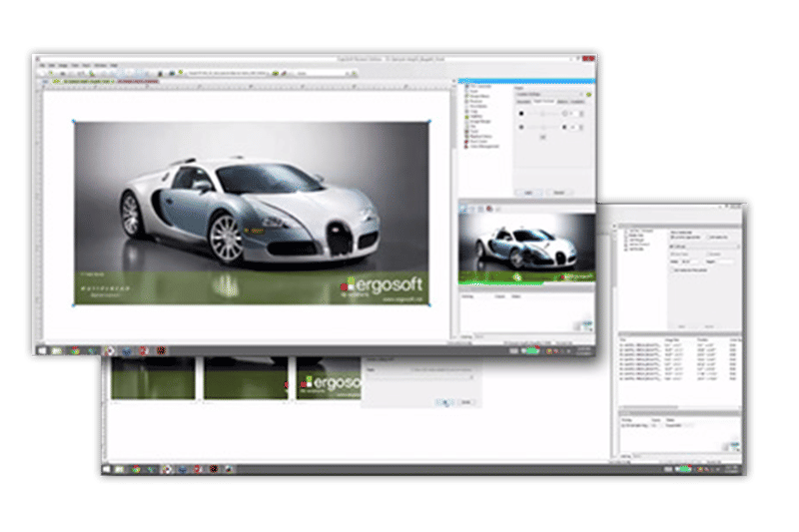The height and width of the screenshot is (532, 799).
Task: Select the Bugatti car image on the canvas
Action: click(252, 213)
